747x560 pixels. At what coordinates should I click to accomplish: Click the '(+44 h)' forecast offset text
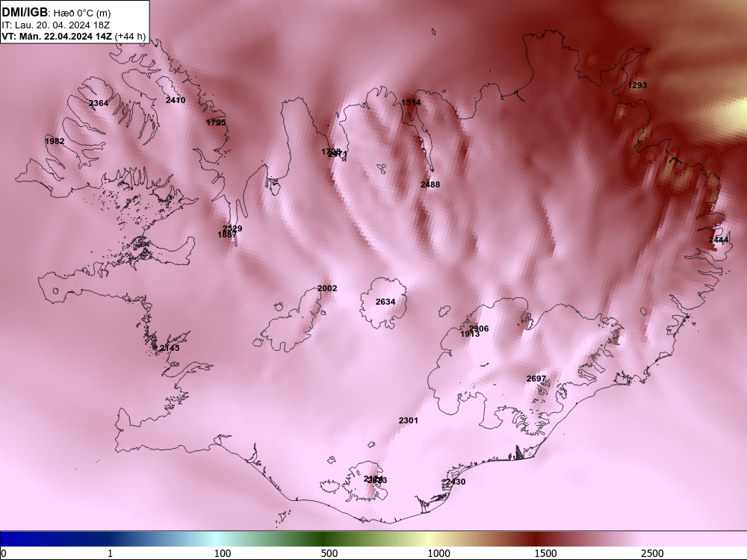click(x=130, y=37)
